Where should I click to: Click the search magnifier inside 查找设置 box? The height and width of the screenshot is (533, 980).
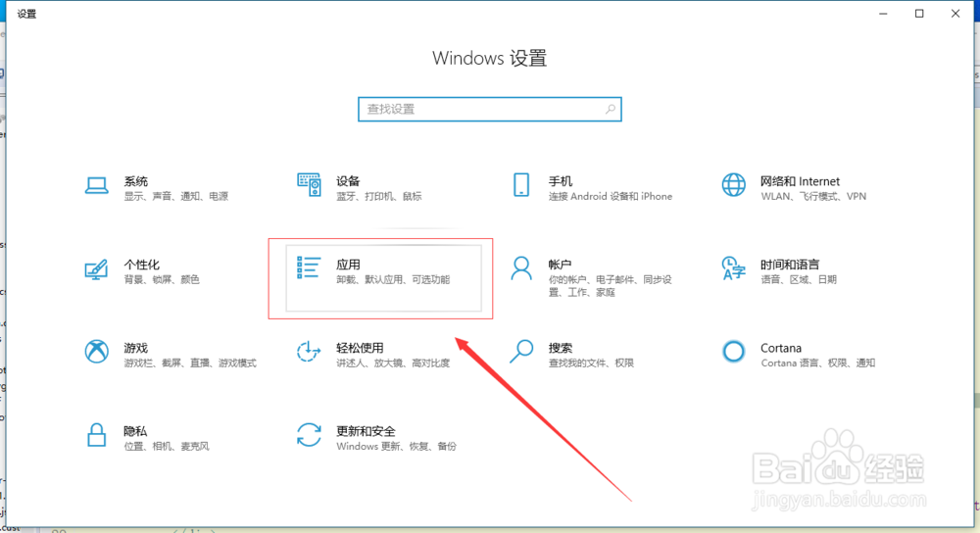pos(610,110)
